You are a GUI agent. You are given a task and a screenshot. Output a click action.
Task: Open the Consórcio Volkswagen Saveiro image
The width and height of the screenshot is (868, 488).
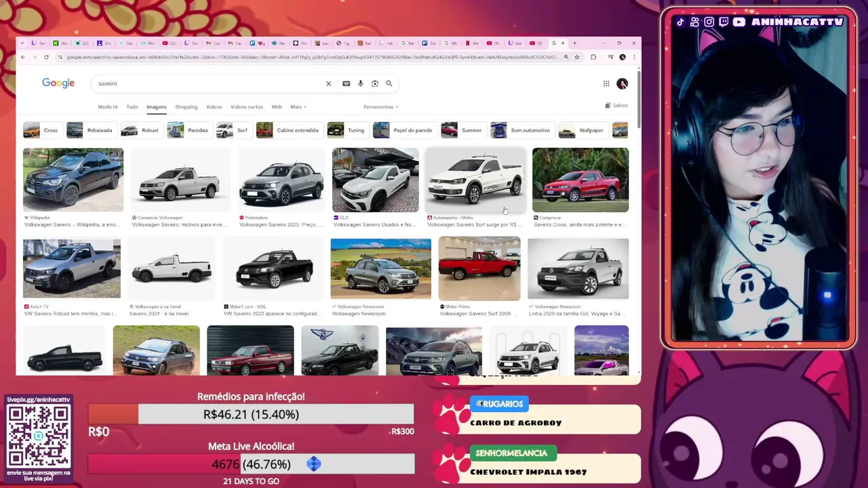click(181, 180)
